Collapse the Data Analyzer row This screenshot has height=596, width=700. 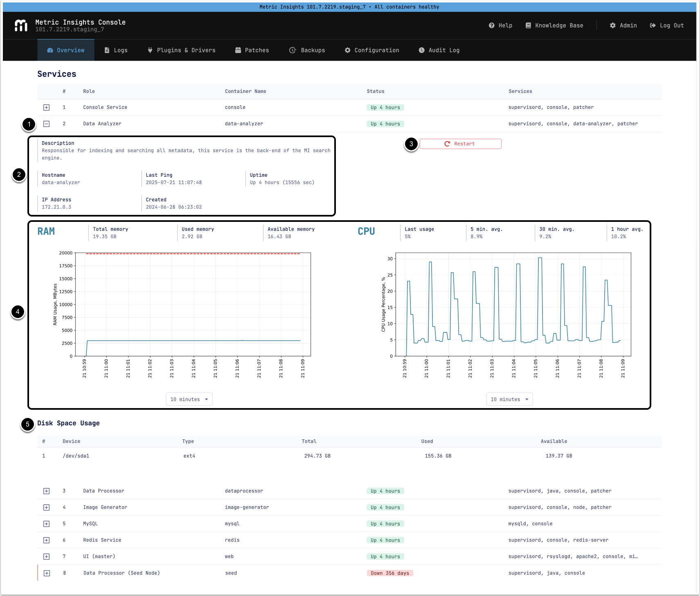coord(47,124)
